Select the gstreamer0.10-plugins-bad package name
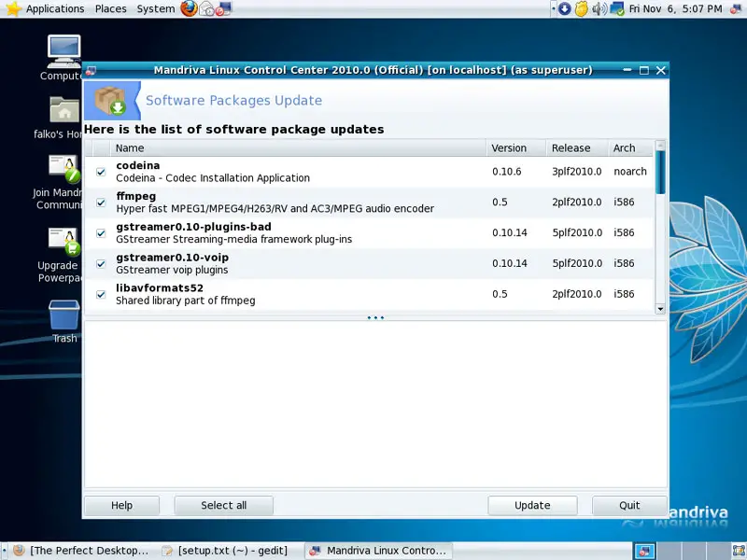The height and width of the screenshot is (560, 747). pos(193,227)
